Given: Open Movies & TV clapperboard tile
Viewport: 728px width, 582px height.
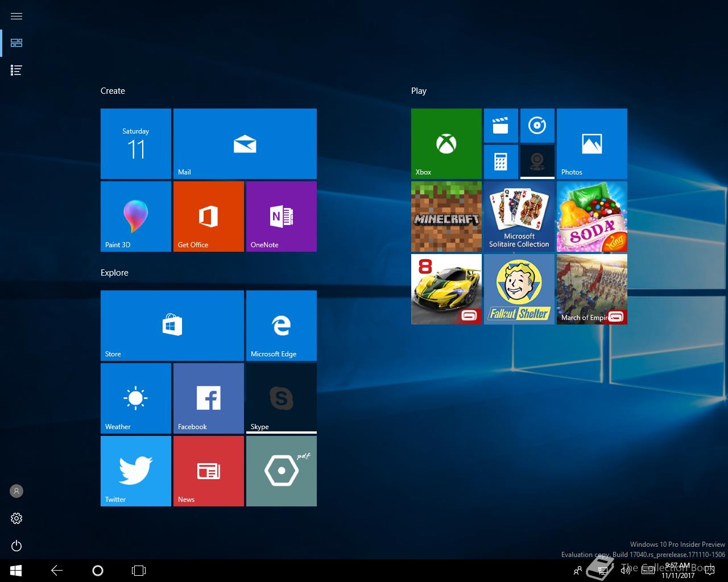Looking at the screenshot, I should click(x=501, y=126).
